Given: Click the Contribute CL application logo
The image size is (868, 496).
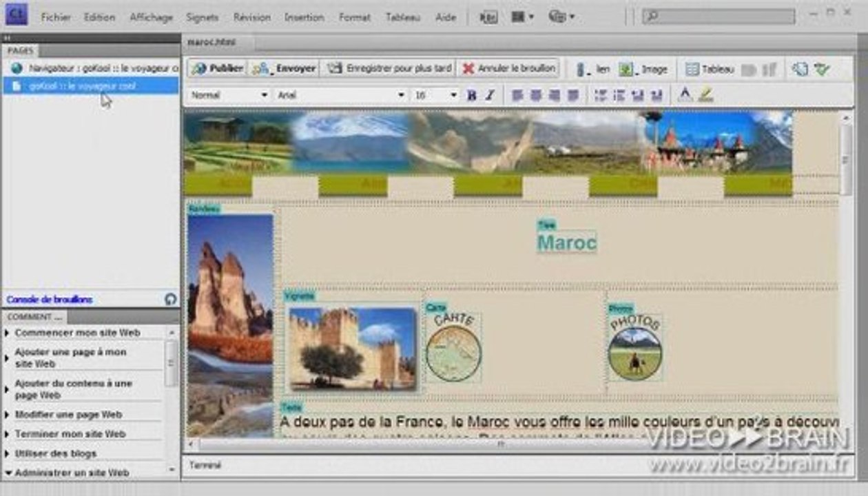Looking at the screenshot, I should point(16,14).
